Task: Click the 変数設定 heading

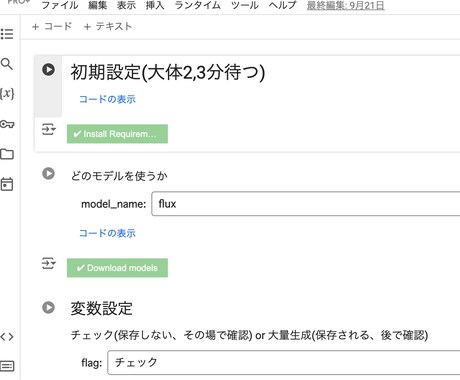Action: [102, 308]
